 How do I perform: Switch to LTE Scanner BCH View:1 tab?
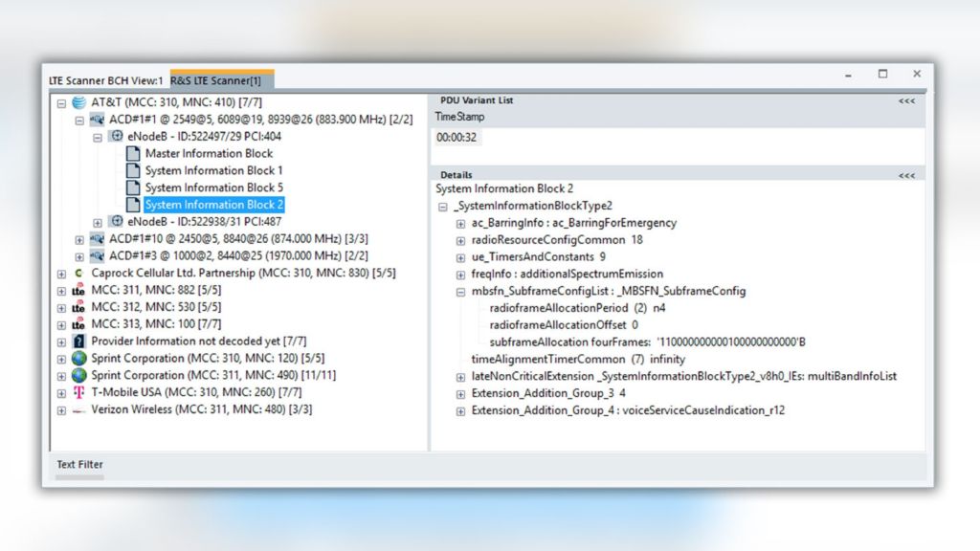pyautogui.click(x=106, y=79)
